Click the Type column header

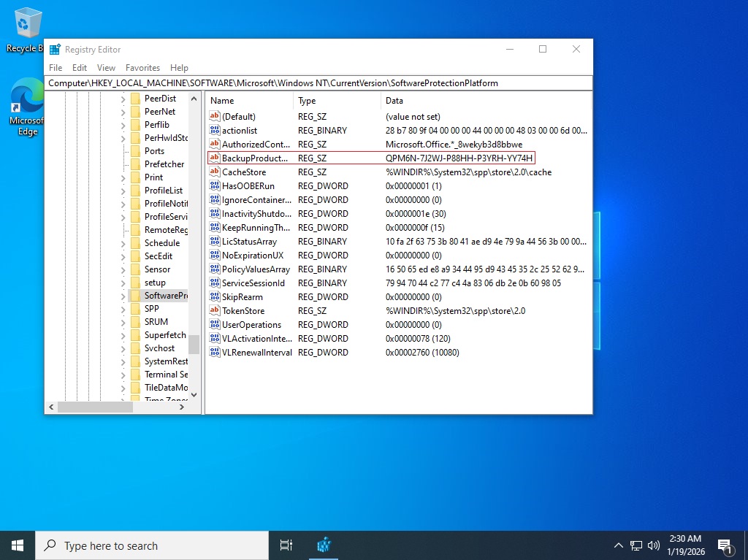pos(307,101)
